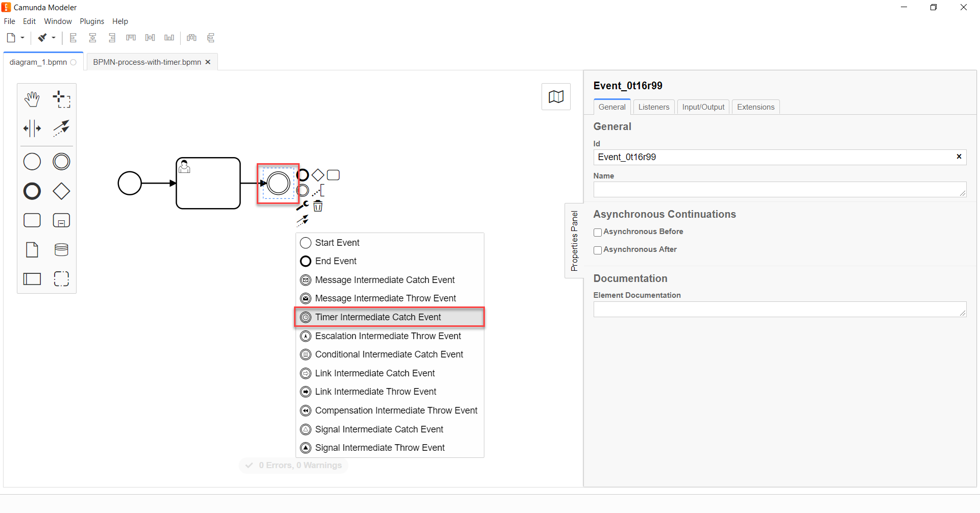The image size is (980, 513).
Task: Align elements bottom toolbar icon
Action: point(169,38)
